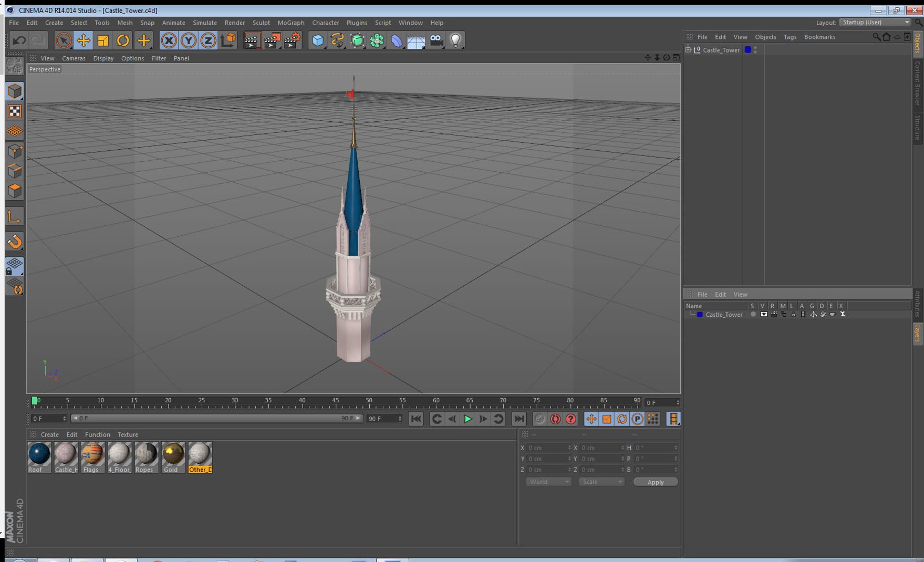The width and height of the screenshot is (924, 562).
Task: Add a deformer object
Action: 397,40
